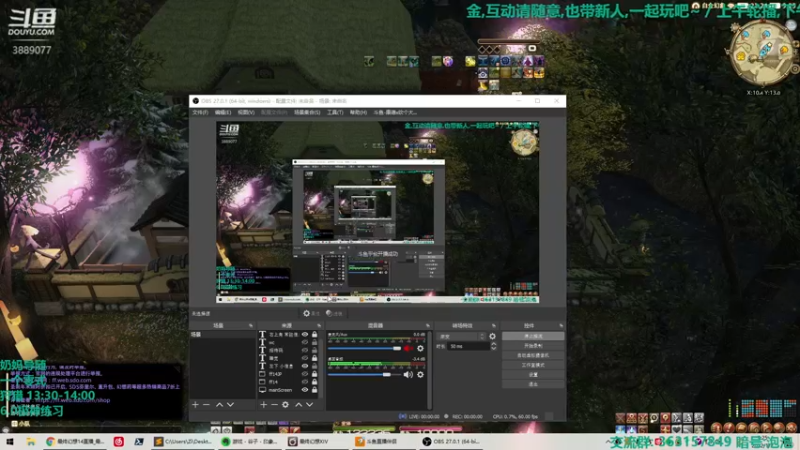Toggle visibility of the fifth text source
The height and width of the screenshot is (450, 800).
pyautogui.click(x=305, y=366)
